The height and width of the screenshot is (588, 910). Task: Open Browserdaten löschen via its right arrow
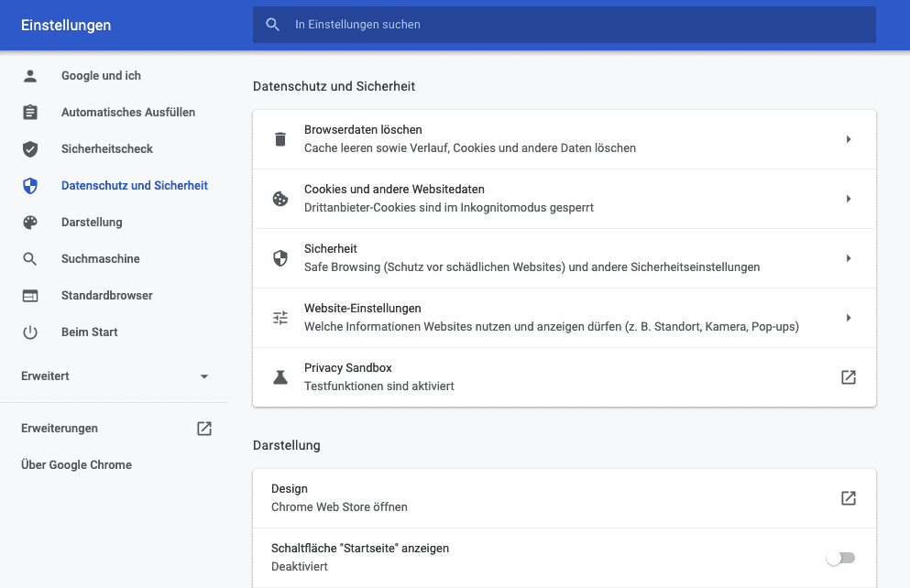pos(849,139)
